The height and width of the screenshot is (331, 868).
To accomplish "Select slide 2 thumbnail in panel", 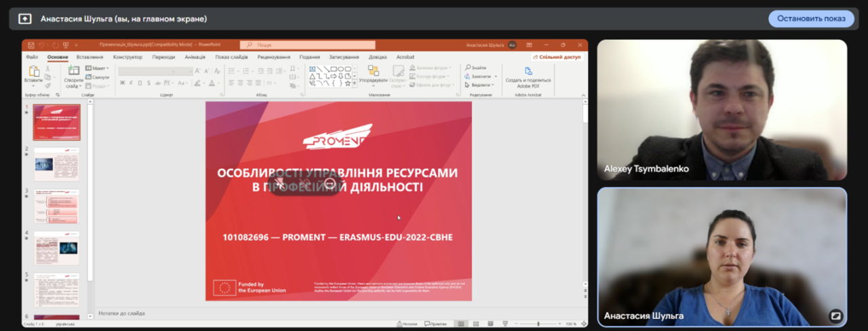I will click(x=56, y=164).
